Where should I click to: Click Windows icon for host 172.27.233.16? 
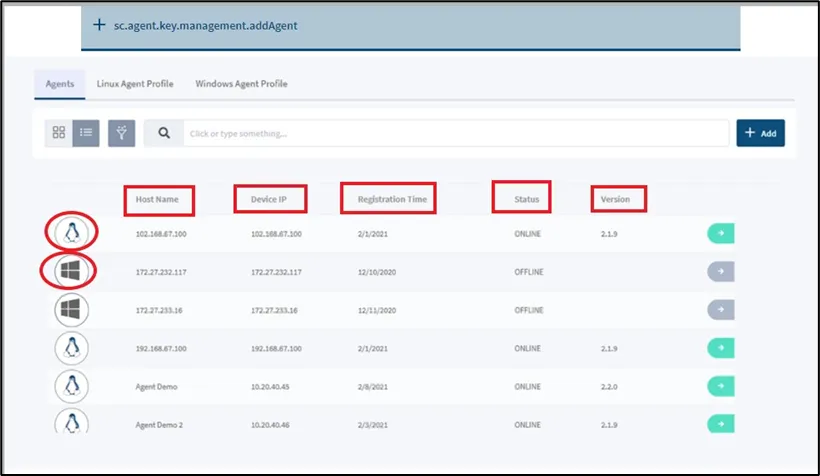click(71, 310)
